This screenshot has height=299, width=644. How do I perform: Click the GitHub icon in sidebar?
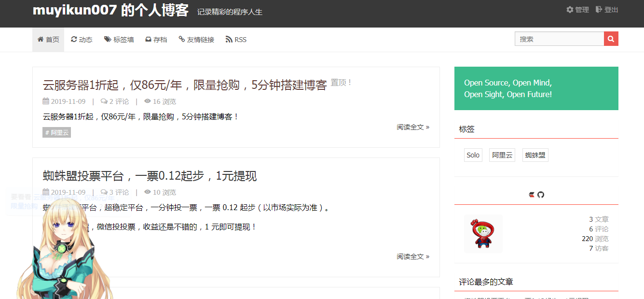(541, 195)
